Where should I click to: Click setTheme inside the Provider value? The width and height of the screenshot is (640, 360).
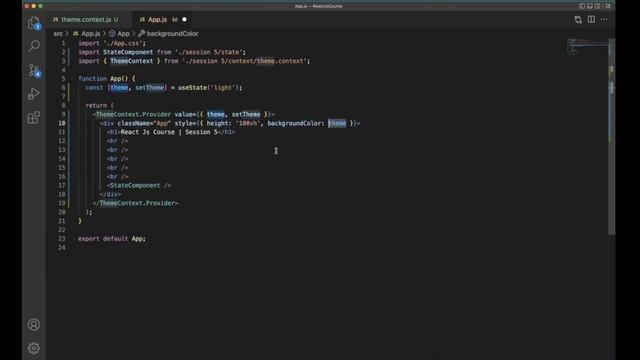(246, 114)
